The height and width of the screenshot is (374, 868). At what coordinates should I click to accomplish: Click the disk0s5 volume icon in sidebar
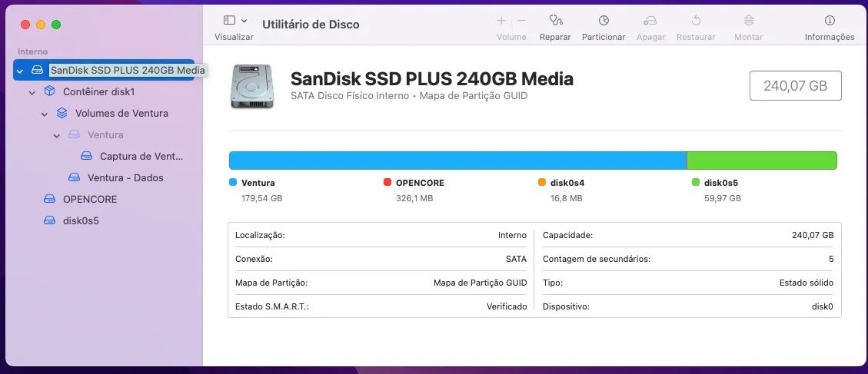(x=49, y=220)
